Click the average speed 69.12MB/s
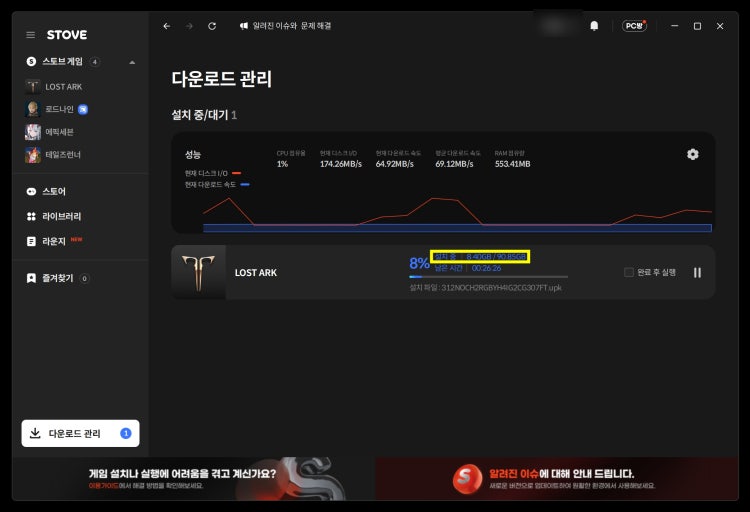This screenshot has width=750, height=512. point(454,164)
